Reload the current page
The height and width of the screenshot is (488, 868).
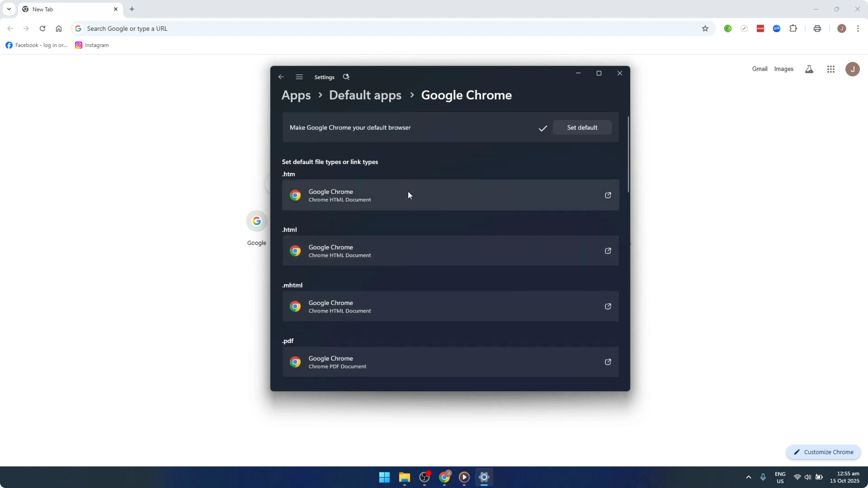[42, 29]
